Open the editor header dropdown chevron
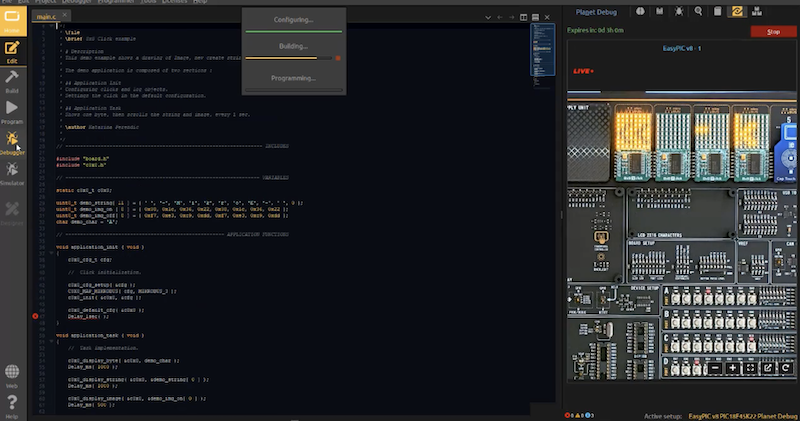This screenshot has width=800, height=421. (x=488, y=17)
